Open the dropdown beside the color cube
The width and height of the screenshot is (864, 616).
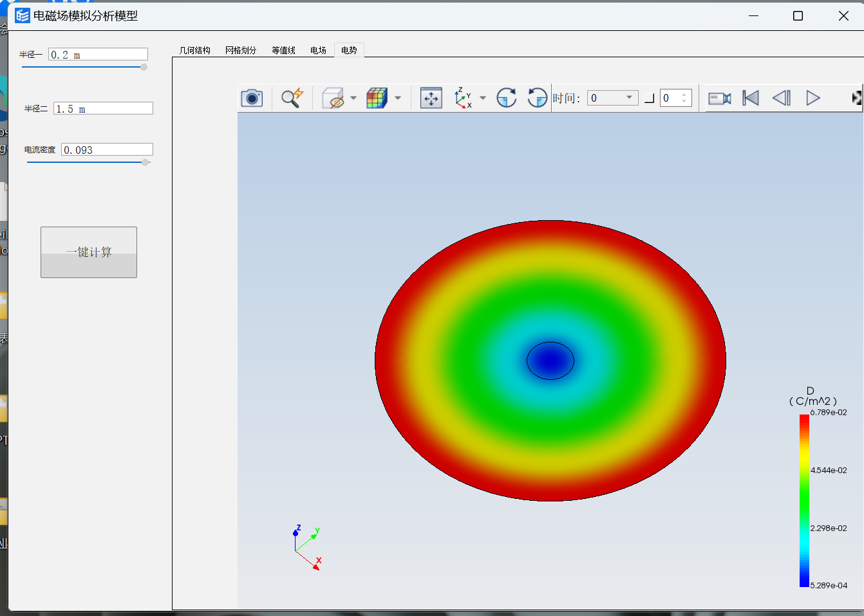point(398,98)
